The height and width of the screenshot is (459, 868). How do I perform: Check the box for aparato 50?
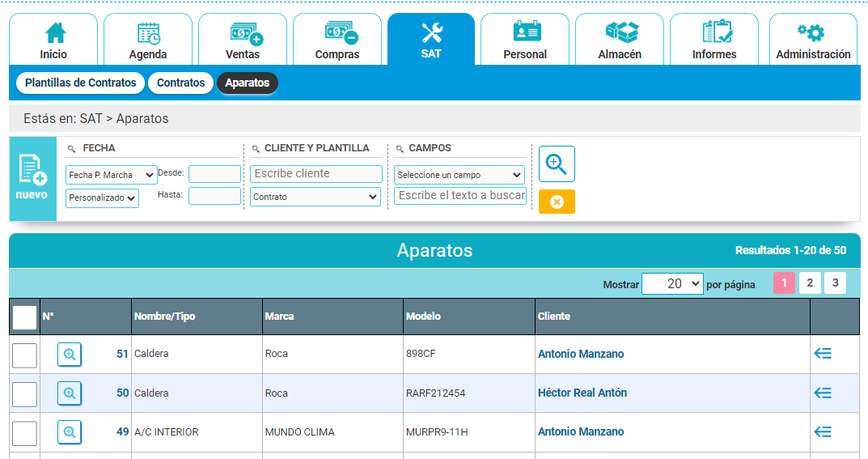pos(24,394)
